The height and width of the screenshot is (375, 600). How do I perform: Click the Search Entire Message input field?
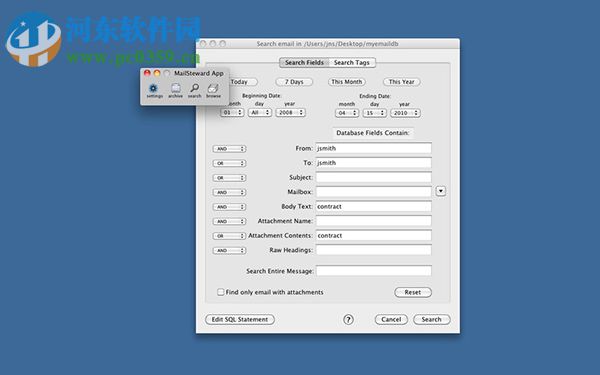tap(373, 271)
